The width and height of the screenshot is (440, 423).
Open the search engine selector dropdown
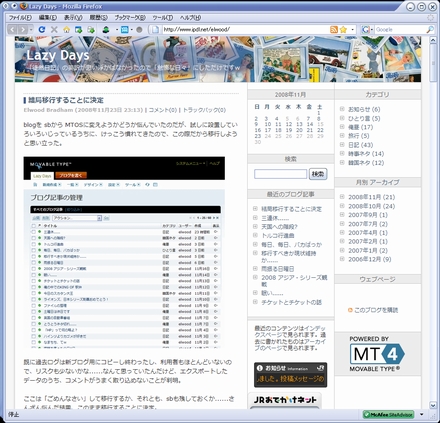point(372,30)
